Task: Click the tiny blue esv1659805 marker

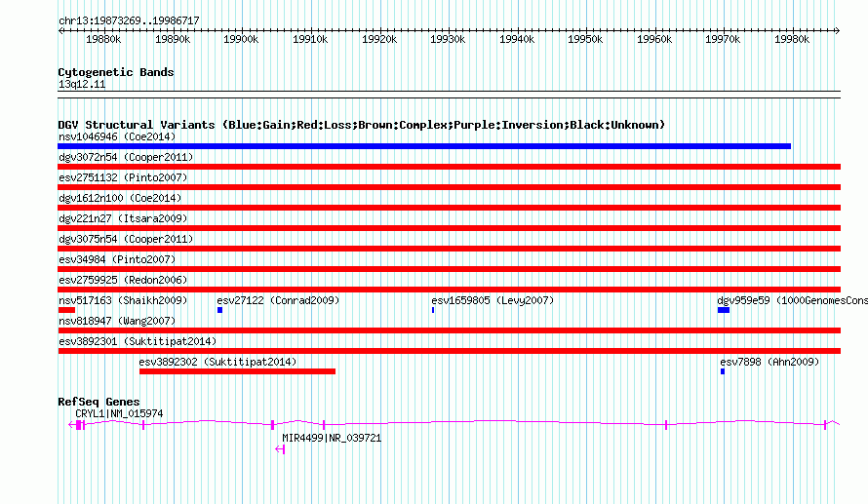Action: tap(433, 310)
